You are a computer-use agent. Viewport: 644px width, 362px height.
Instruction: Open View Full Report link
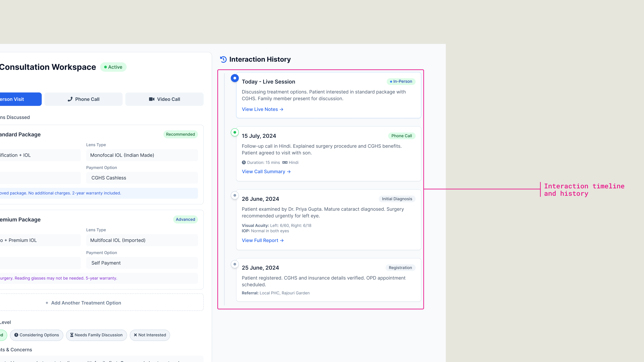(x=263, y=240)
